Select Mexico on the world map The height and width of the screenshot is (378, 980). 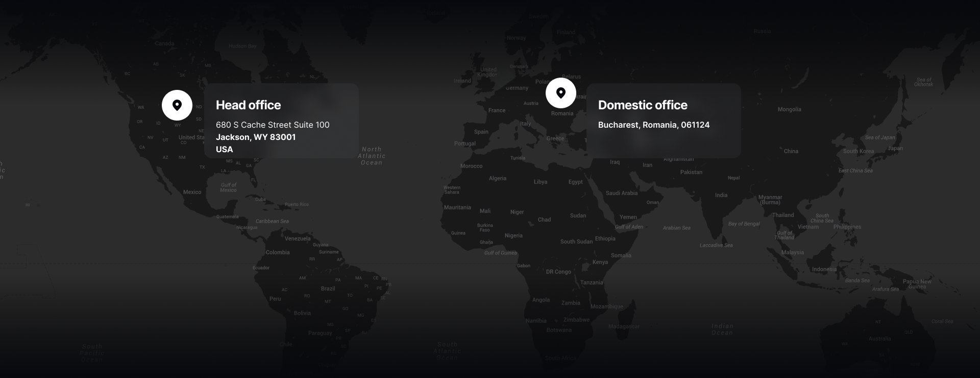192,192
